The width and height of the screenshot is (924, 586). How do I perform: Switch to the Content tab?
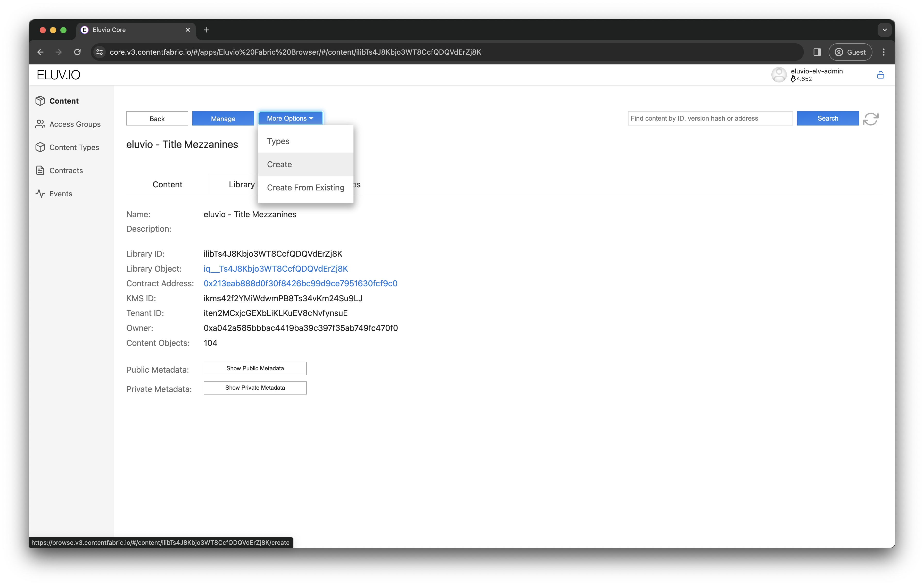click(x=167, y=185)
